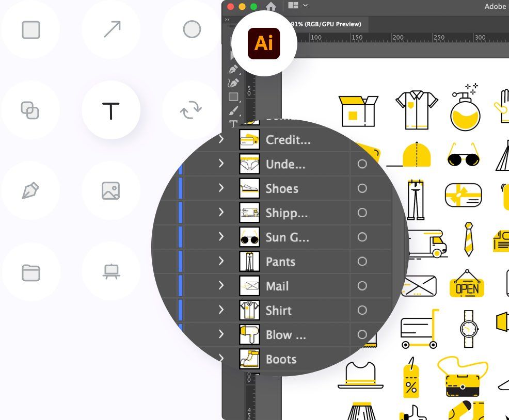Viewport: 509px width, 420px height.
Task: Open the workspace layout switcher dropdown
Action: 298,6
